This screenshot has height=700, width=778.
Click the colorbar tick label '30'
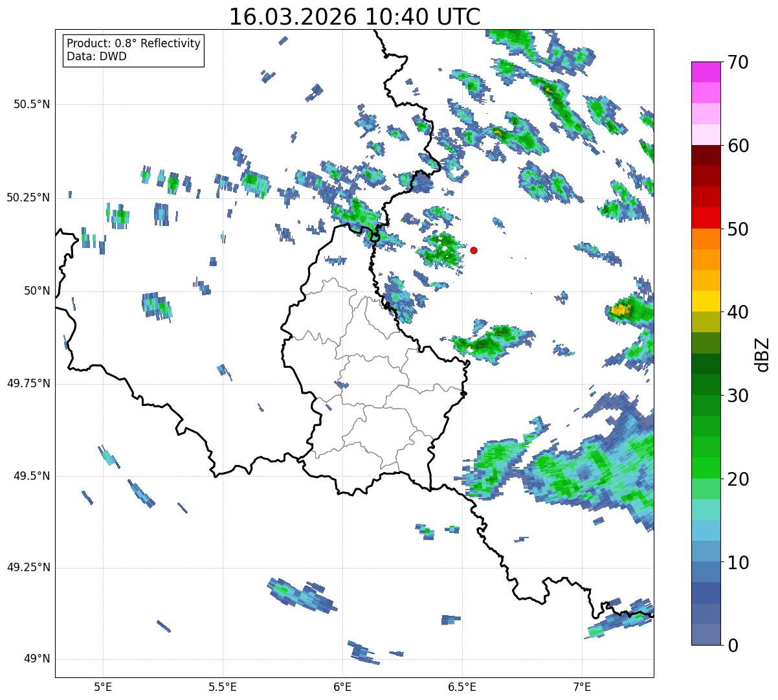coord(737,396)
